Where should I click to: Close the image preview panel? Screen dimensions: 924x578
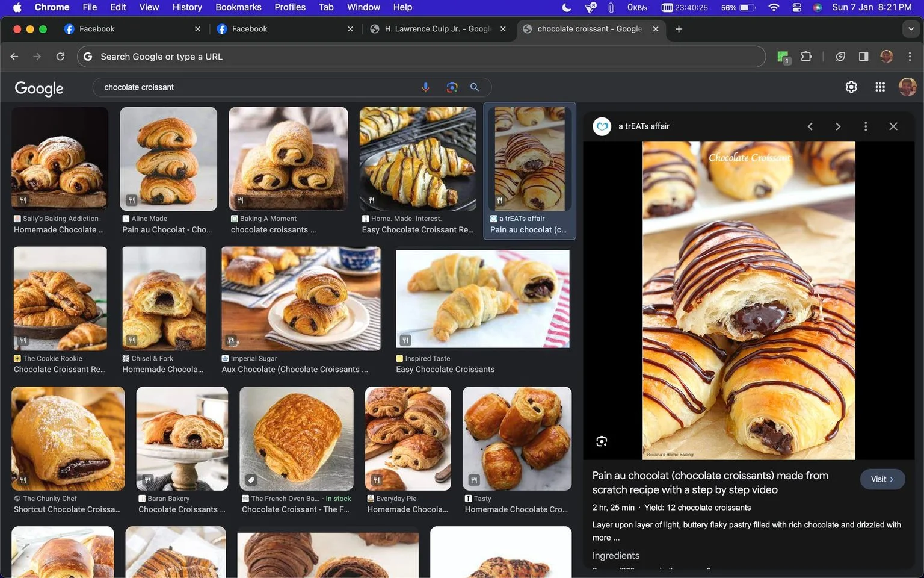[x=893, y=126]
